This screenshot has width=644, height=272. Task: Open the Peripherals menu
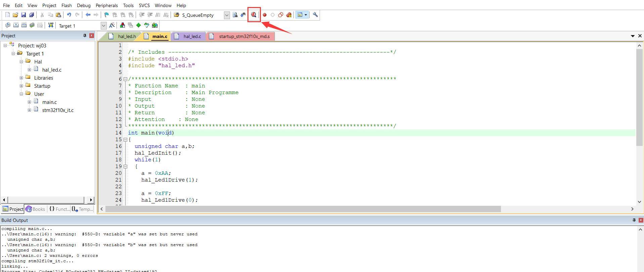106,5
